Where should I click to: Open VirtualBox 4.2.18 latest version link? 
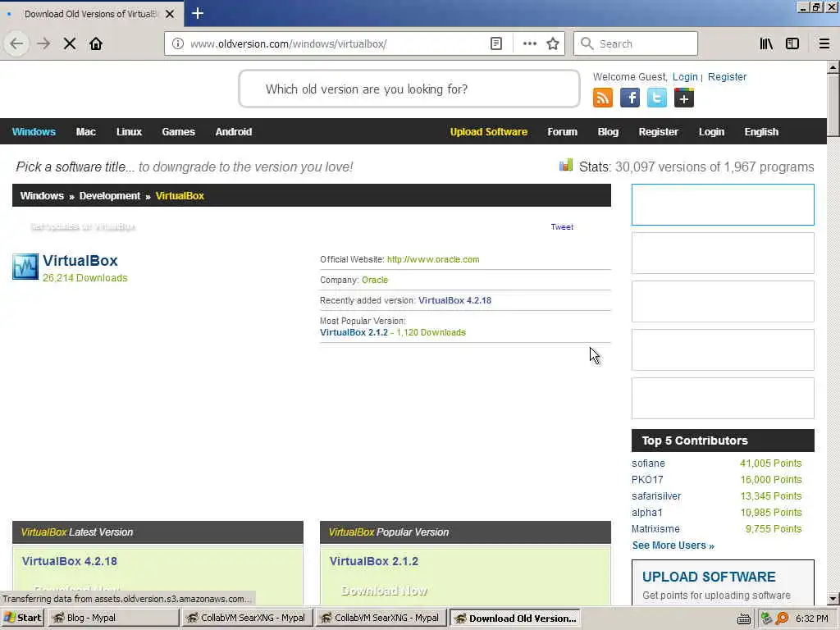pyautogui.click(x=70, y=561)
